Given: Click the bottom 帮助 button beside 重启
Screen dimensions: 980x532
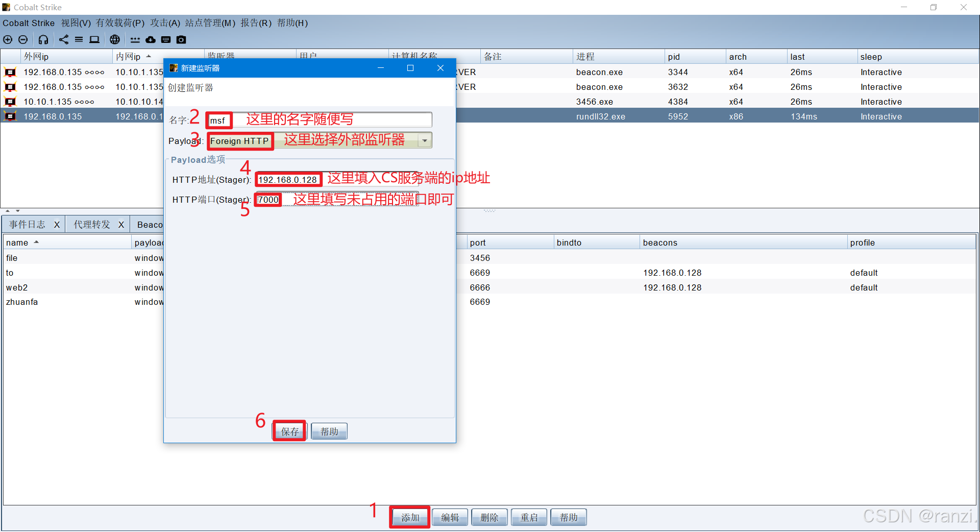Looking at the screenshot, I should tap(569, 517).
